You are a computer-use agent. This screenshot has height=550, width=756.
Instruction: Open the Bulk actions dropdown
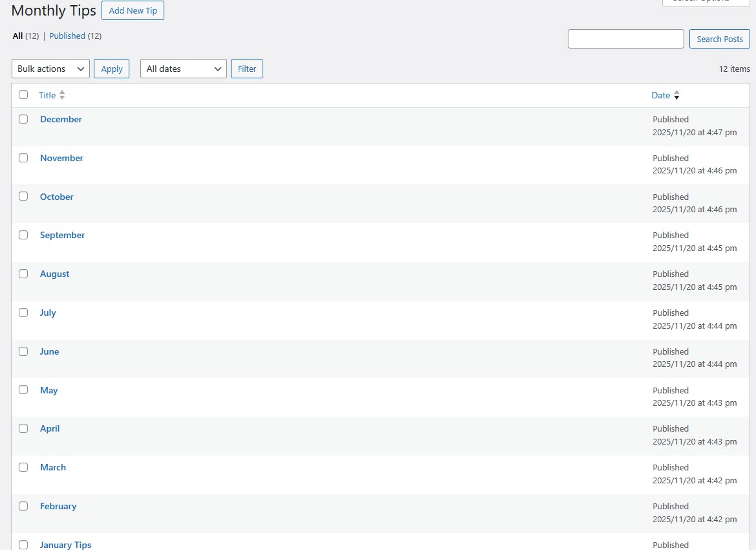point(50,69)
